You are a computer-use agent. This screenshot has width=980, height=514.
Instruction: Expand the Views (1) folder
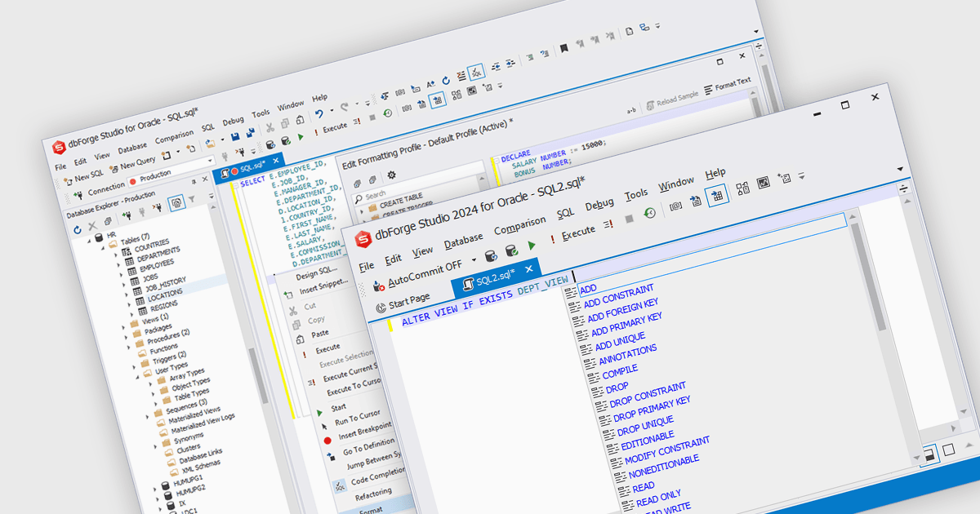click(x=125, y=326)
